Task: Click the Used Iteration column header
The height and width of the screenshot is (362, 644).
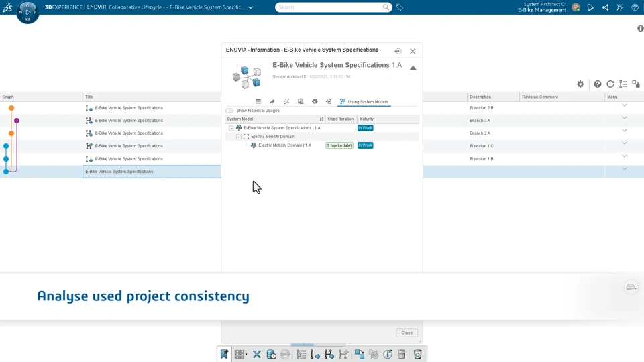Action: tap(341, 119)
